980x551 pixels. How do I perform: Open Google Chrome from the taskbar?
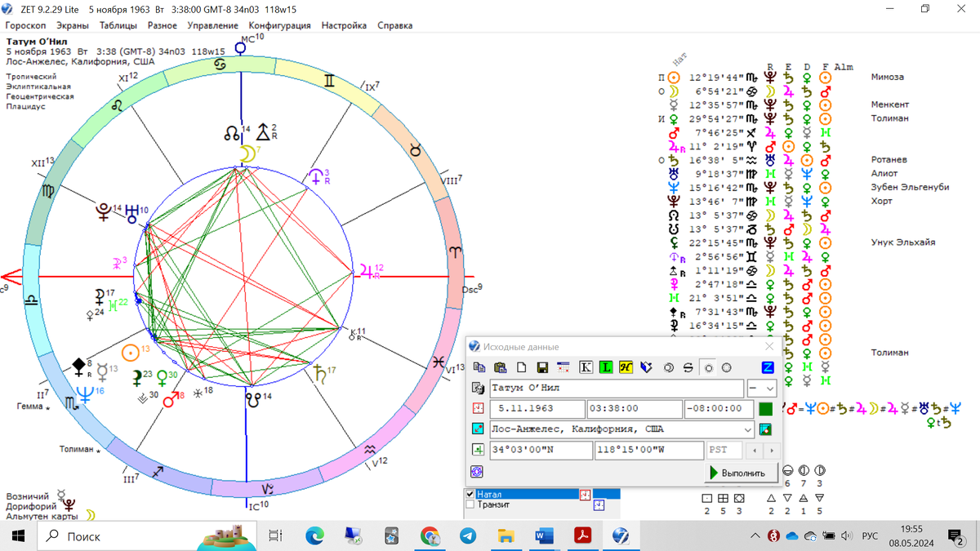[430, 535]
